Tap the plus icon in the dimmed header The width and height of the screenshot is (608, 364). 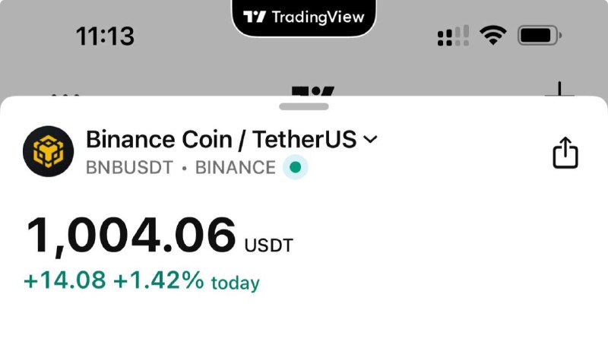point(559,89)
